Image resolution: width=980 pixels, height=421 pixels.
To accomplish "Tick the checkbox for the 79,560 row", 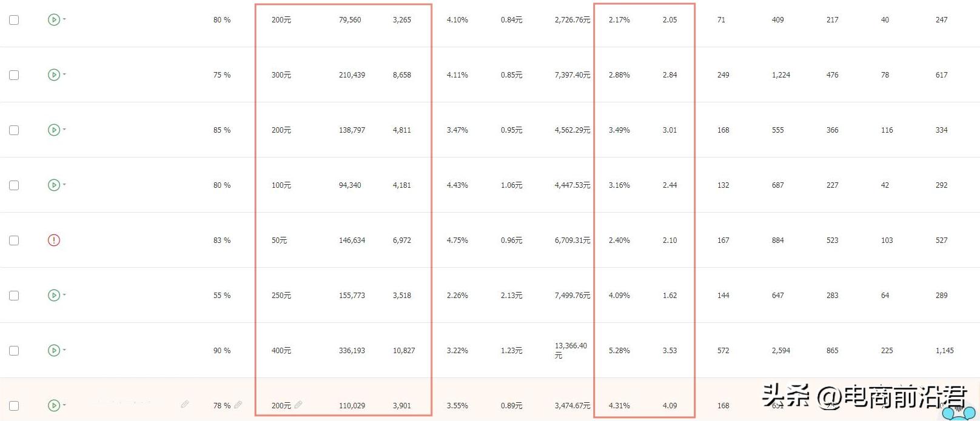I will (14, 20).
